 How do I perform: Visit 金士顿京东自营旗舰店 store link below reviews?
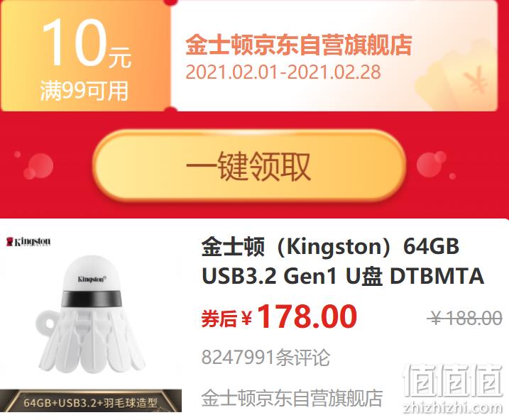(292, 398)
